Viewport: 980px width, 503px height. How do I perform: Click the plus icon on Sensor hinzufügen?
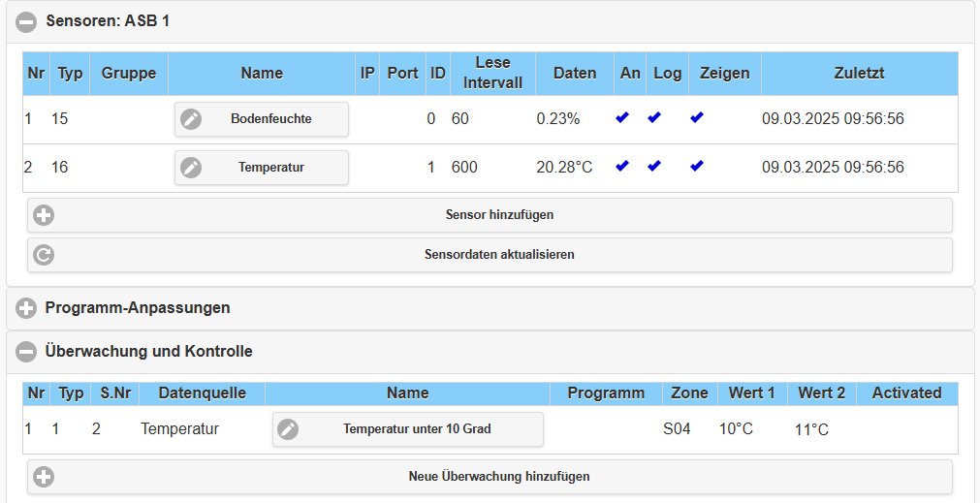[44, 215]
